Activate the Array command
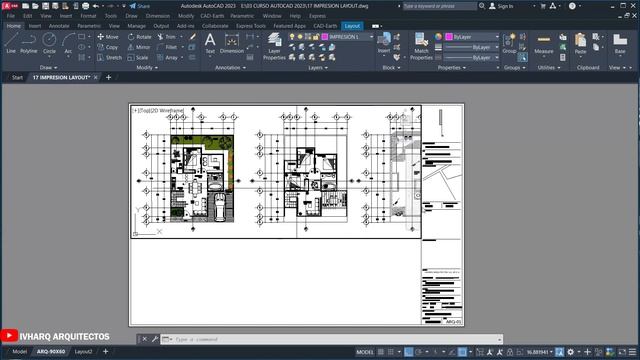The height and width of the screenshot is (360, 640). point(168,58)
